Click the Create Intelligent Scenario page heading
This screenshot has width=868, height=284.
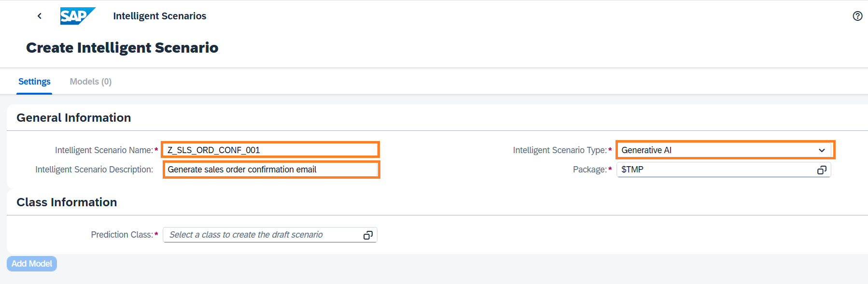(x=122, y=48)
